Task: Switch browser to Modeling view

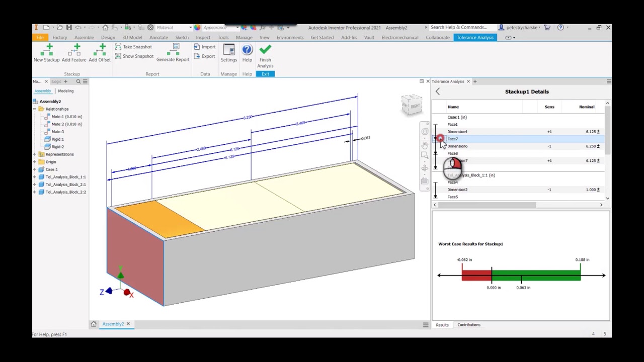Action: coord(65,91)
